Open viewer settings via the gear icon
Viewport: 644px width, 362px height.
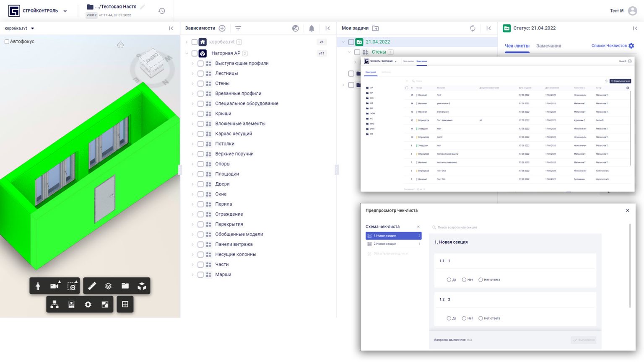coord(88,305)
